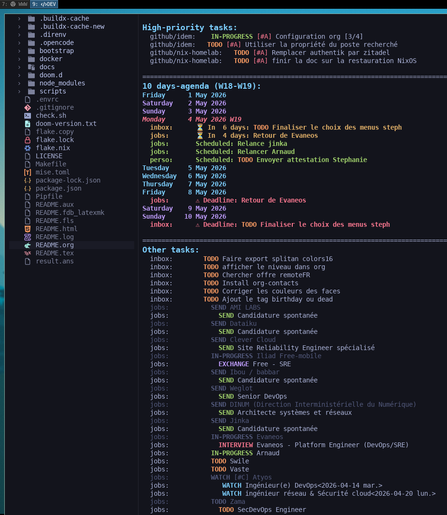Click the file icon beside .envrc
Image resolution: width=447 pixels, height=515 pixels.
click(x=28, y=100)
